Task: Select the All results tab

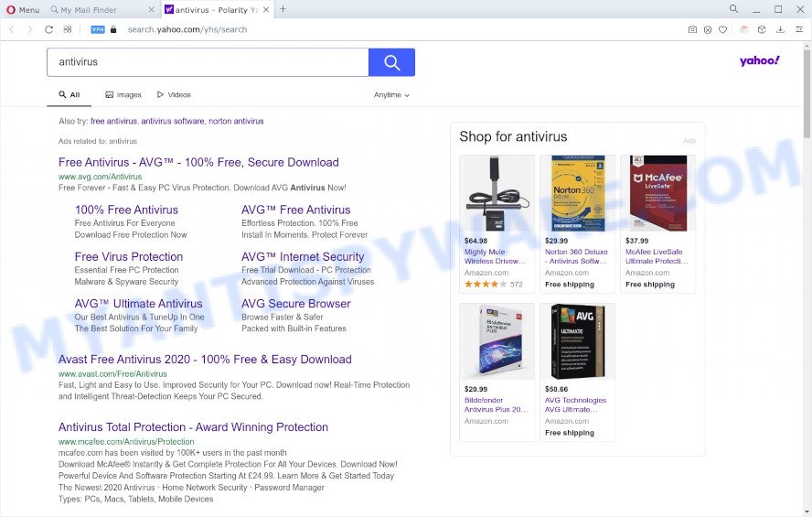Action: coord(69,95)
